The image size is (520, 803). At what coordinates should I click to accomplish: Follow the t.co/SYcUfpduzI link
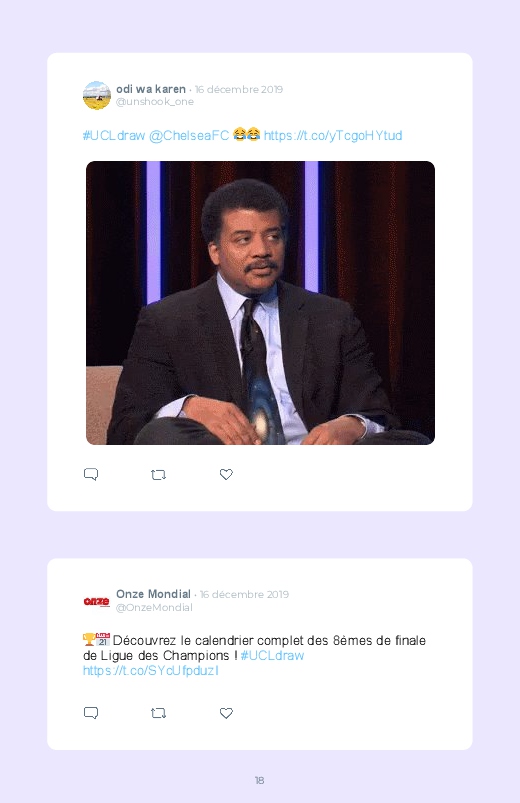coord(151,670)
